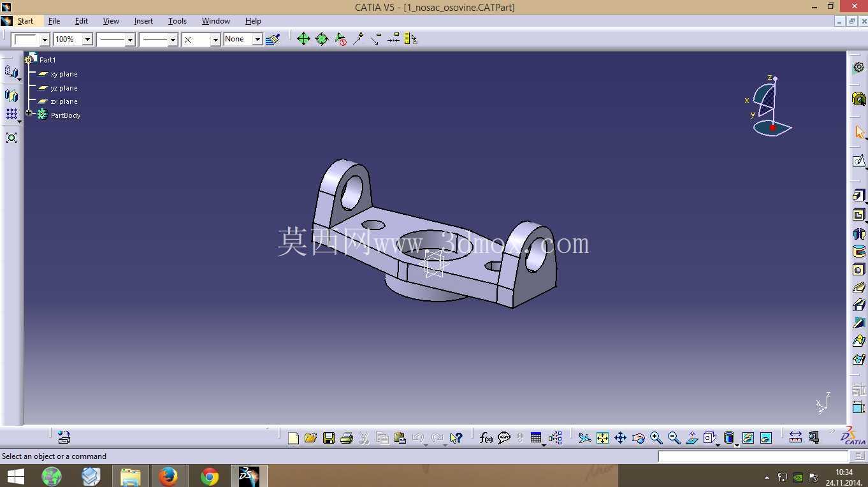The image size is (868, 487).
Task: Select the yz plane in the tree
Action: (64, 88)
